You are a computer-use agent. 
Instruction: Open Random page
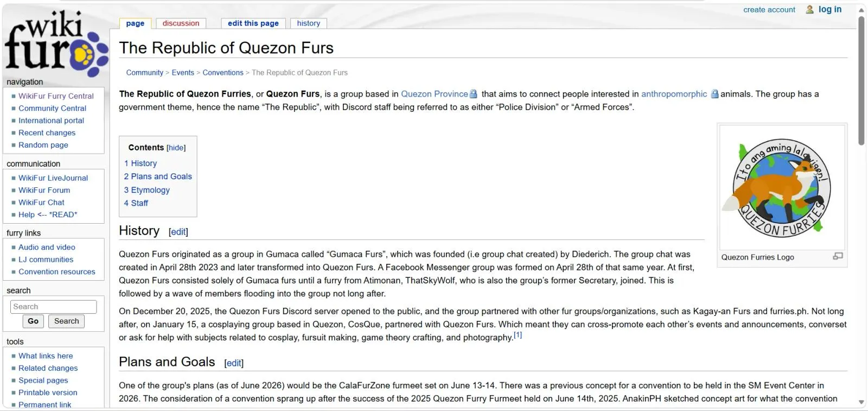click(43, 145)
